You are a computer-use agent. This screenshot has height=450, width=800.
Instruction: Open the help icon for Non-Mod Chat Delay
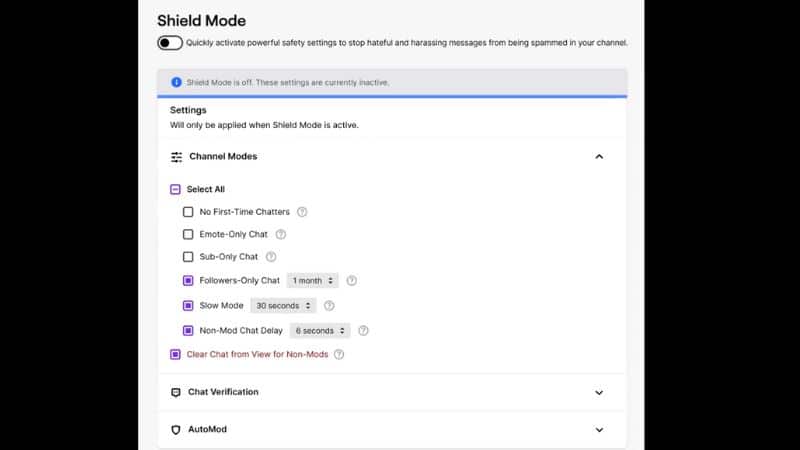tap(363, 331)
